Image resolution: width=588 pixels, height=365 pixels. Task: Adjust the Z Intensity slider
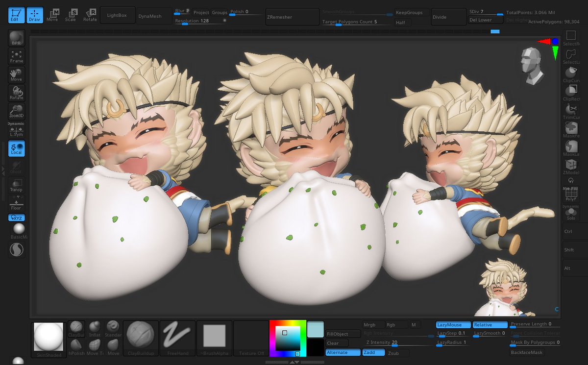pyautogui.click(x=398, y=343)
